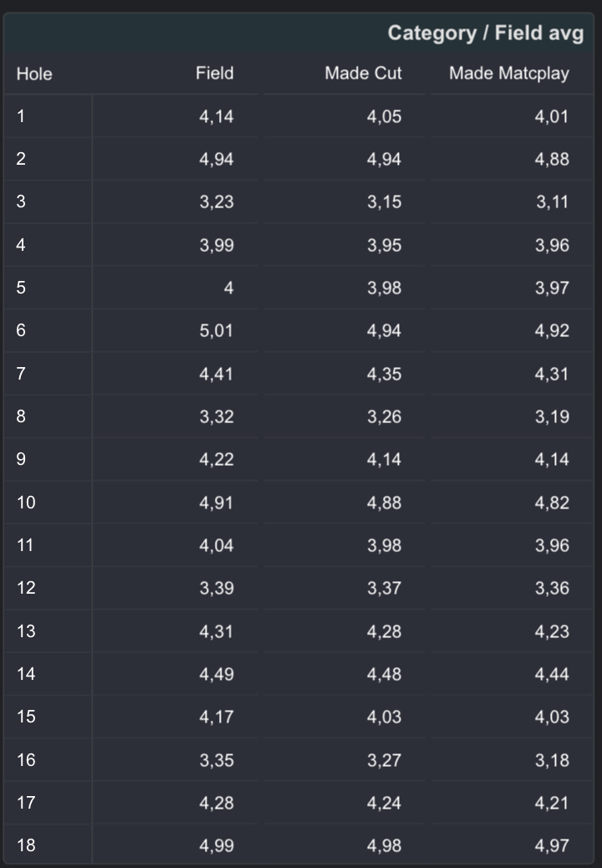Select hole number 7 in Hole column
The width and height of the screenshot is (602, 868).
pyautogui.click(x=21, y=373)
